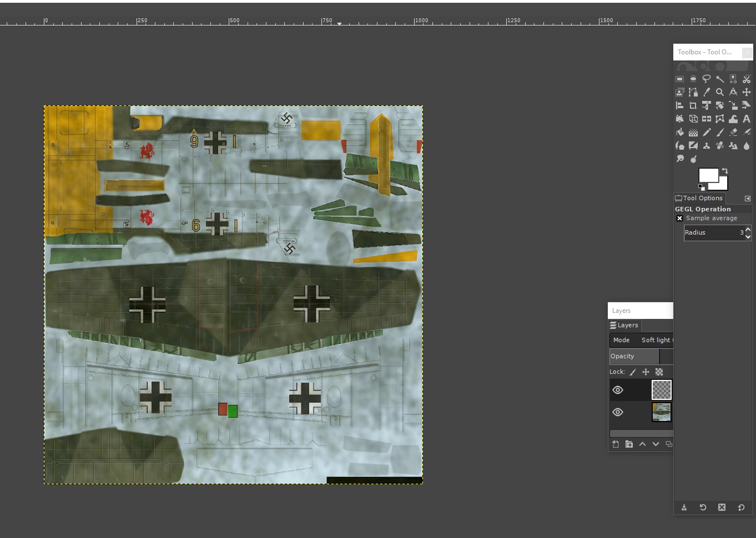756x538 pixels.
Task: Activate the Heal bandage tool
Action: [x=720, y=145]
